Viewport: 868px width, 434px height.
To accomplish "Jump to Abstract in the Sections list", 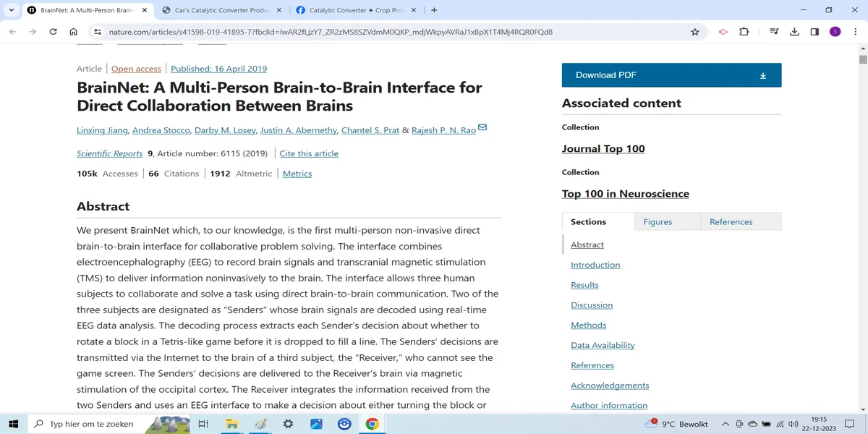I will pyautogui.click(x=587, y=244).
